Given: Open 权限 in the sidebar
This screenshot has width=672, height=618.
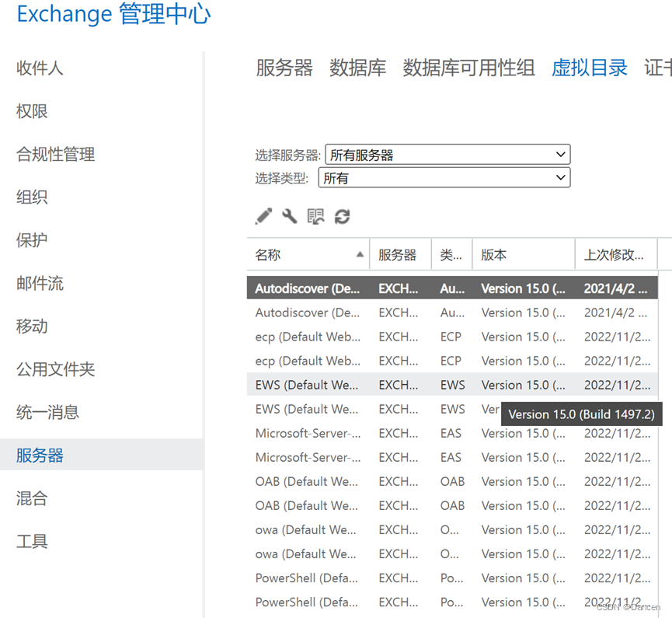Looking at the screenshot, I should (x=32, y=111).
